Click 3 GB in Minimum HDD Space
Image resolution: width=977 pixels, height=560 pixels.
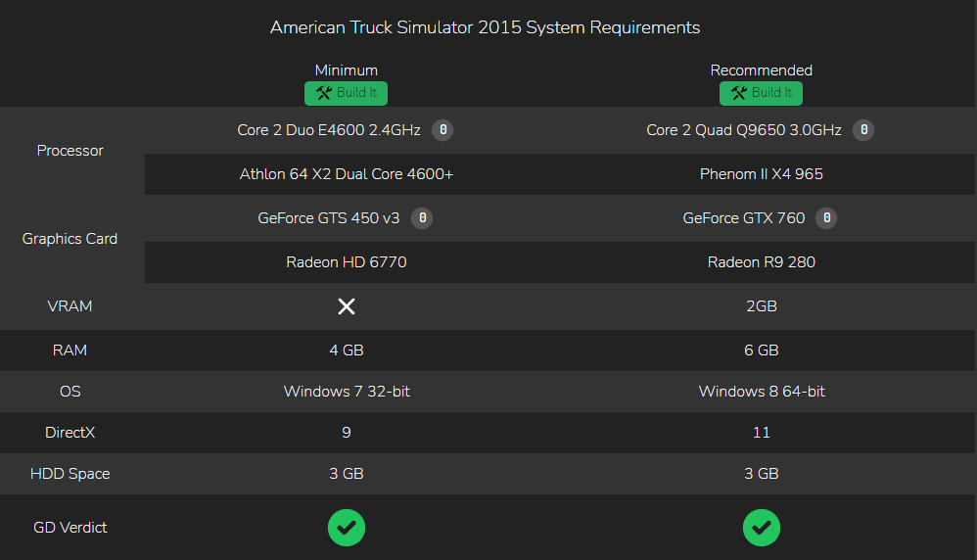pyautogui.click(x=347, y=474)
